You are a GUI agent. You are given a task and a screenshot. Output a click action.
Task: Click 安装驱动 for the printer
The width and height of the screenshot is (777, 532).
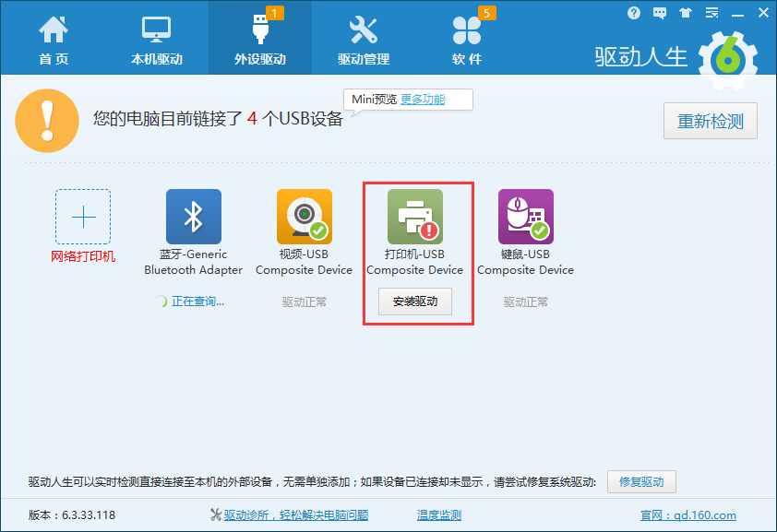(415, 301)
